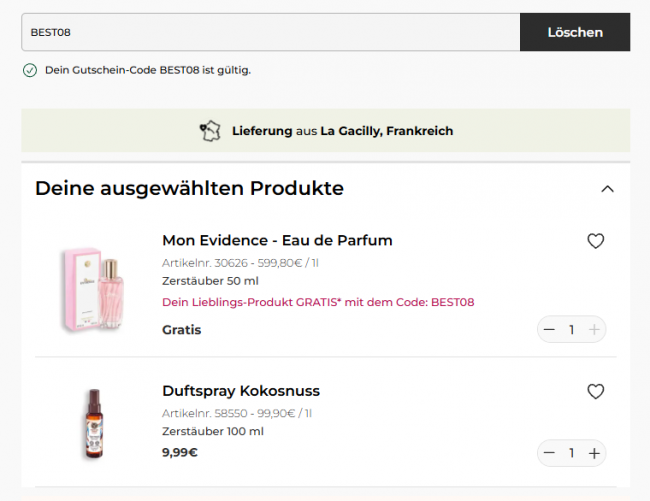The width and height of the screenshot is (650, 501).
Task: Increase Duftspray Kokosnuss quantity with plus
Action: tap(594, 453)
